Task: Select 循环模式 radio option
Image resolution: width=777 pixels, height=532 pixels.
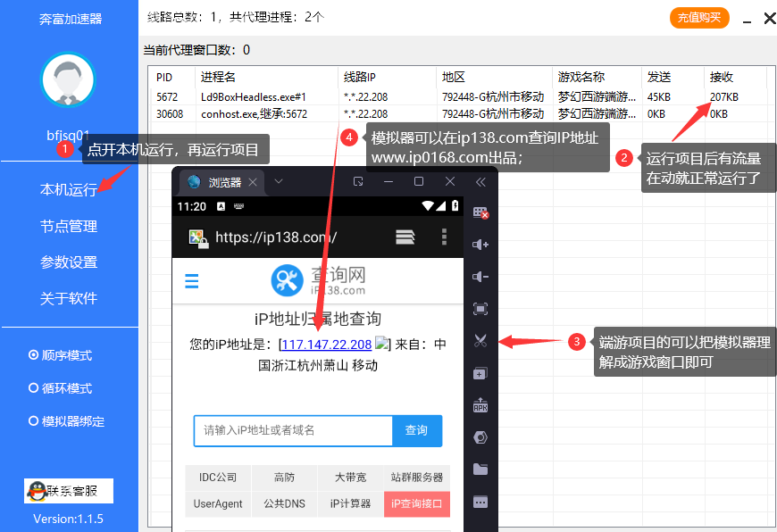Action: (x=34, y=388)
